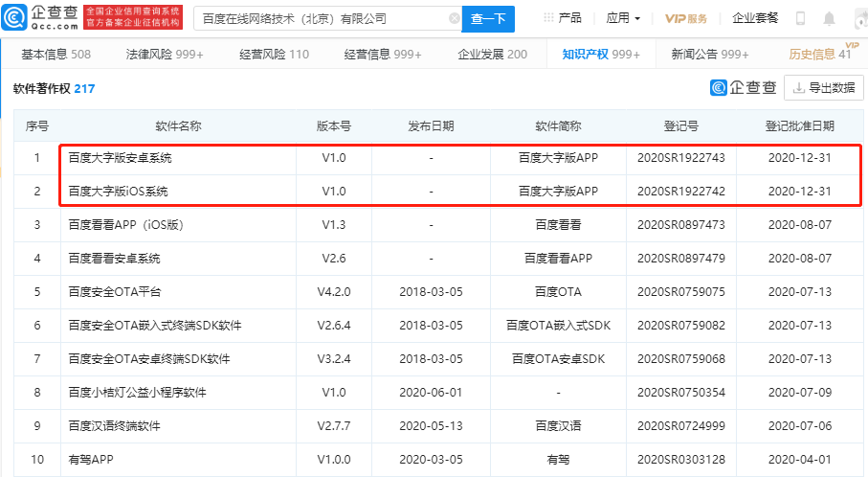The image size is (868, 477).
Task: Select row 百度大字版iOS系统
Action: pos(118,192)
